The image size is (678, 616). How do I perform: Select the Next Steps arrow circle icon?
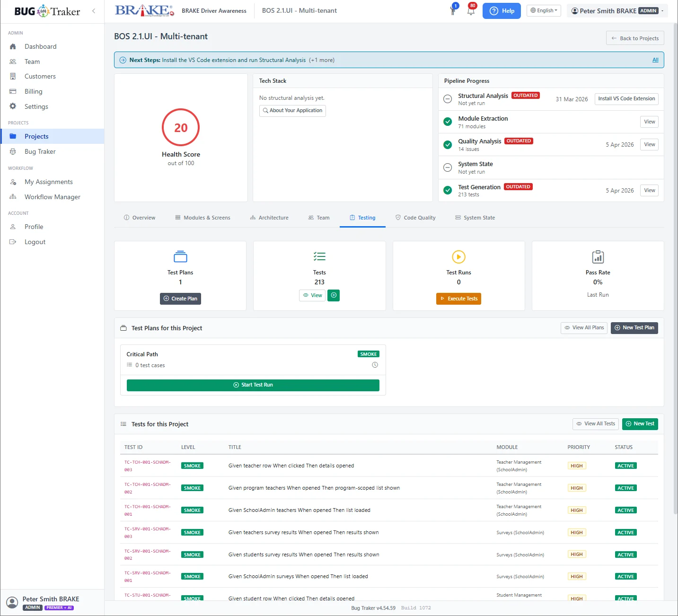coord(123,60)
